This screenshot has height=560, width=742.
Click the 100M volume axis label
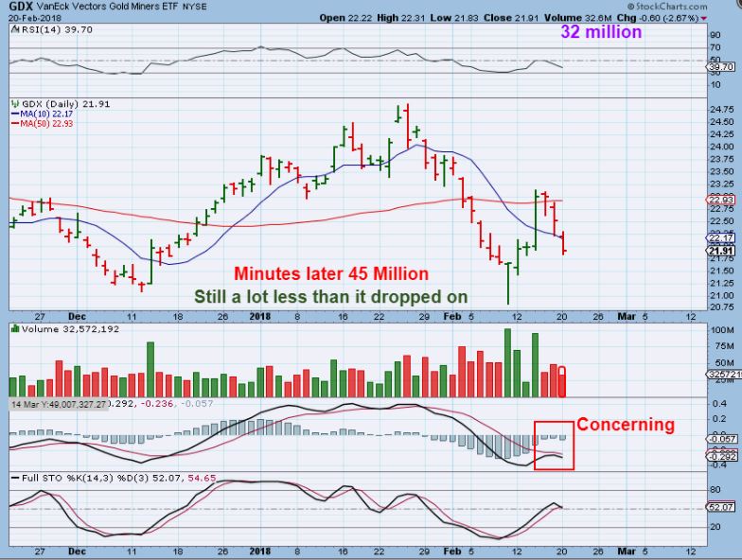coord(722,330)
